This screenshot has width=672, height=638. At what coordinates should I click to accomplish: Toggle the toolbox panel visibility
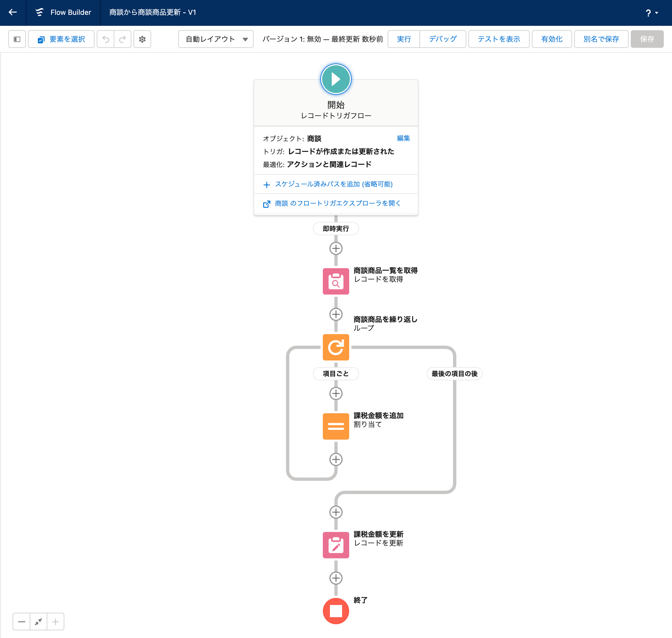17,39
